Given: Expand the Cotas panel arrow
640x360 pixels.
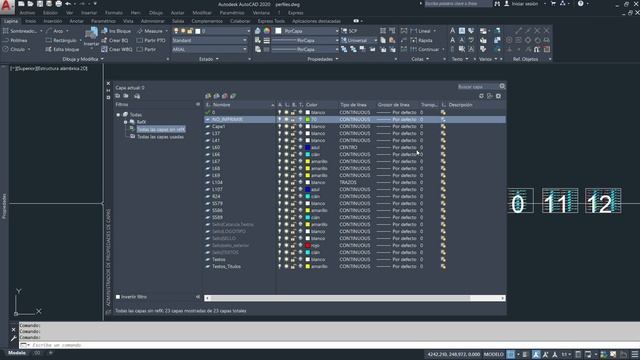Looking at the screenshot, I should pyautogui.click(x=427, y=59).
